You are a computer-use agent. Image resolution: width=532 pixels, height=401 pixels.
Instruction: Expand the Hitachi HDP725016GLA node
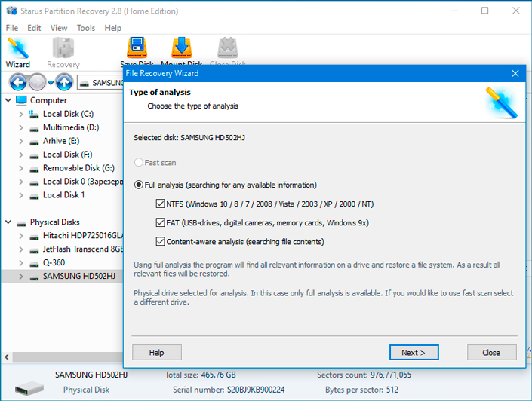tap(20, 236)
